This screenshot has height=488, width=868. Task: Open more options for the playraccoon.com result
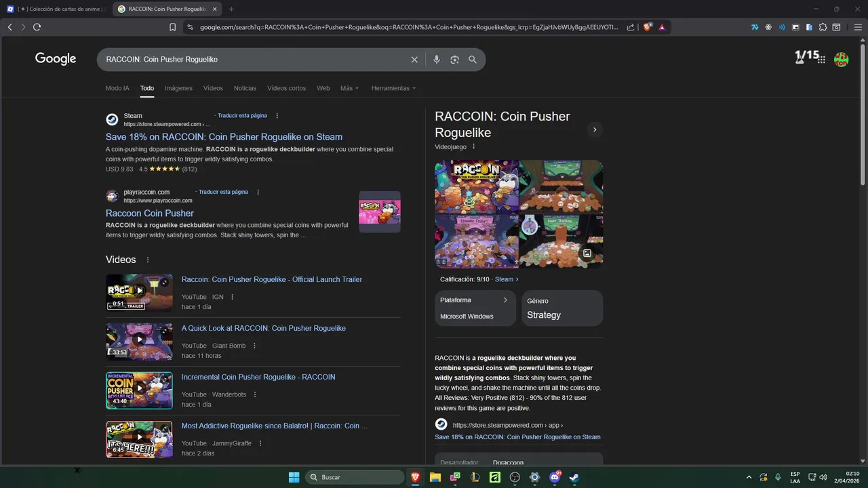coord(258,192)
